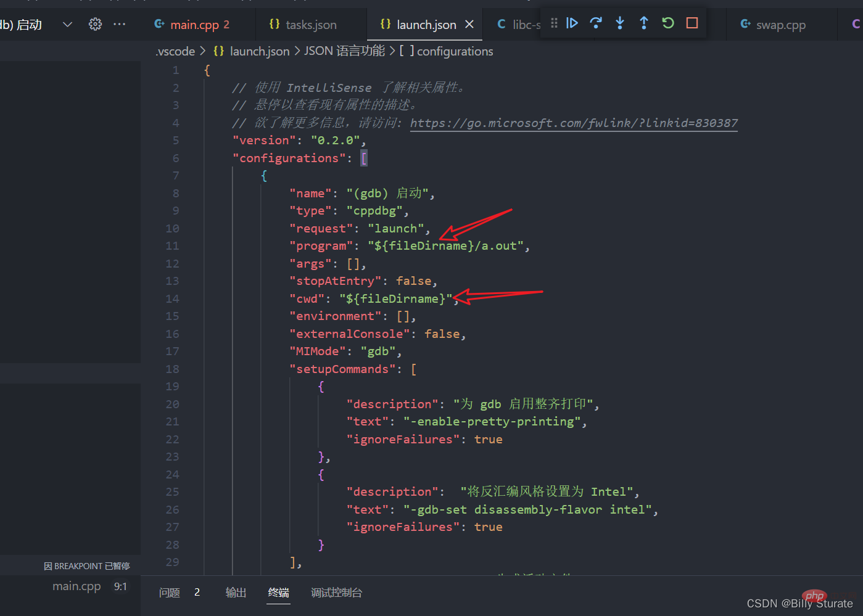863x616 pixels.
Task: Click the "request" key text
Action: [321, 228]
